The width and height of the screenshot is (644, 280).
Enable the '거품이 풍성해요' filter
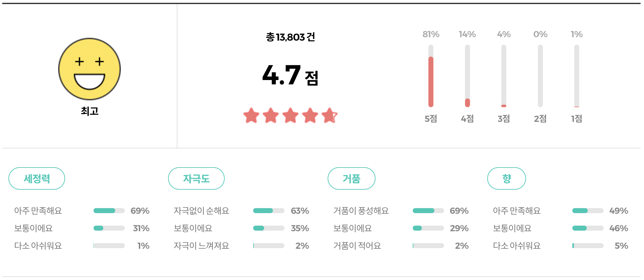tap(360, 211)
